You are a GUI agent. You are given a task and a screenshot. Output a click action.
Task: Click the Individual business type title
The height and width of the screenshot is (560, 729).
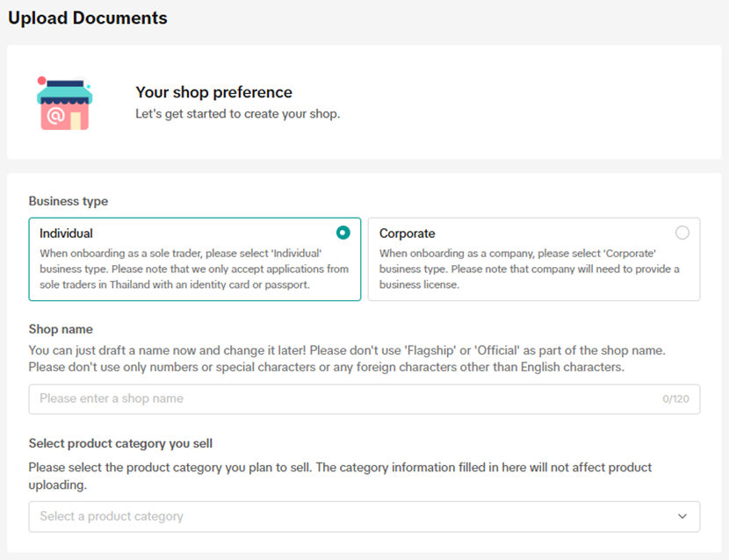pyautogui.click(x=66, y=233)
